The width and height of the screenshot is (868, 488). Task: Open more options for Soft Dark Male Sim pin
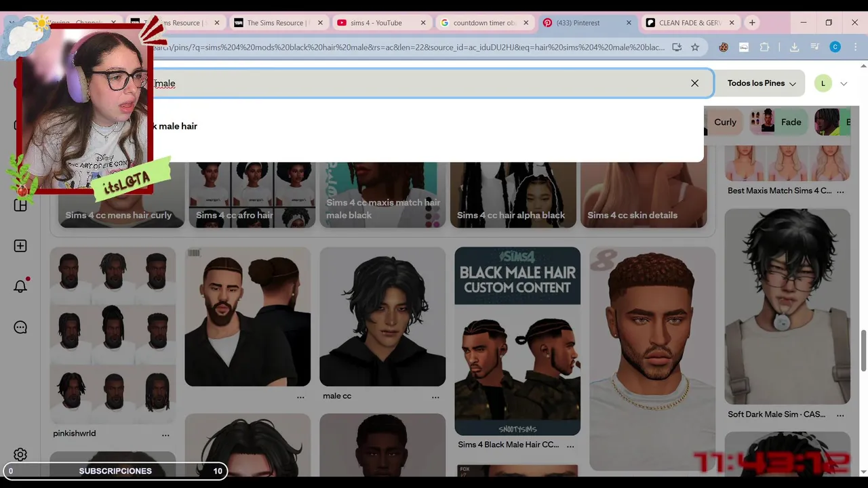840,415
